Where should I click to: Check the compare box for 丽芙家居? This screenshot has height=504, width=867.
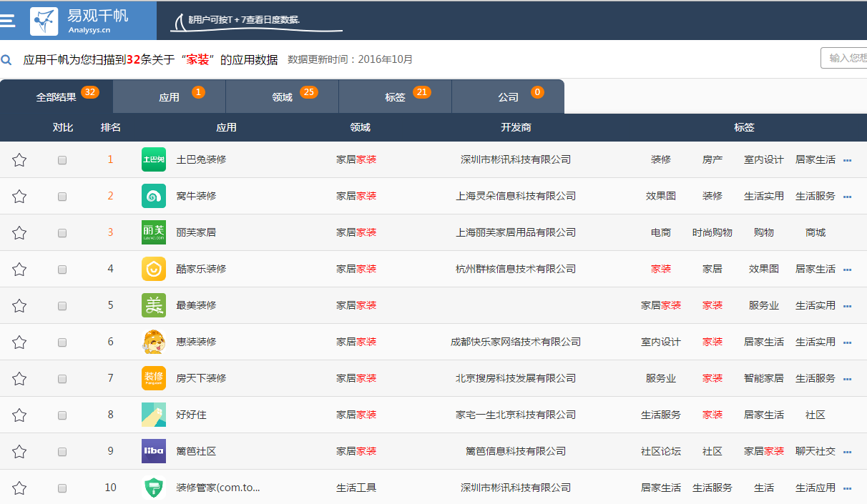[x=62, y=233]
